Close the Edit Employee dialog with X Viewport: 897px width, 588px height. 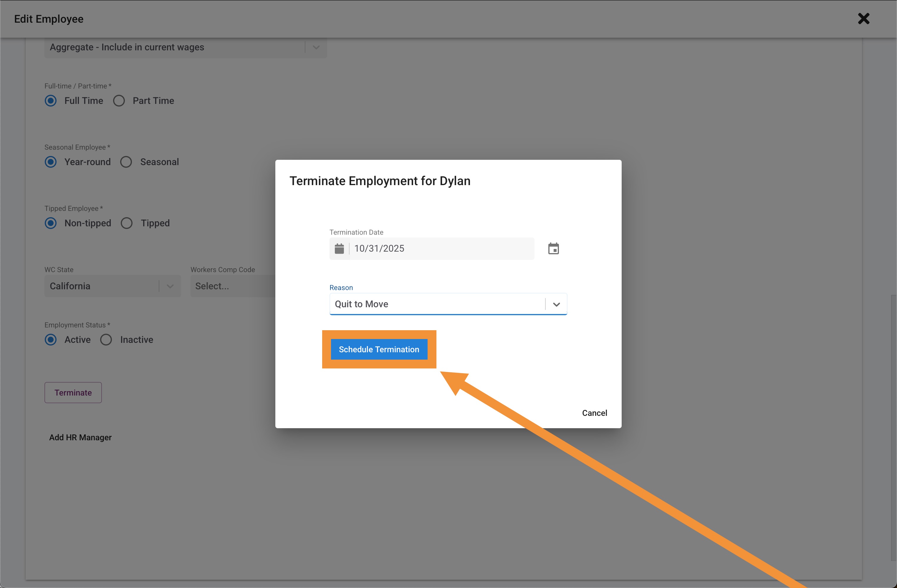pos(863,19)
